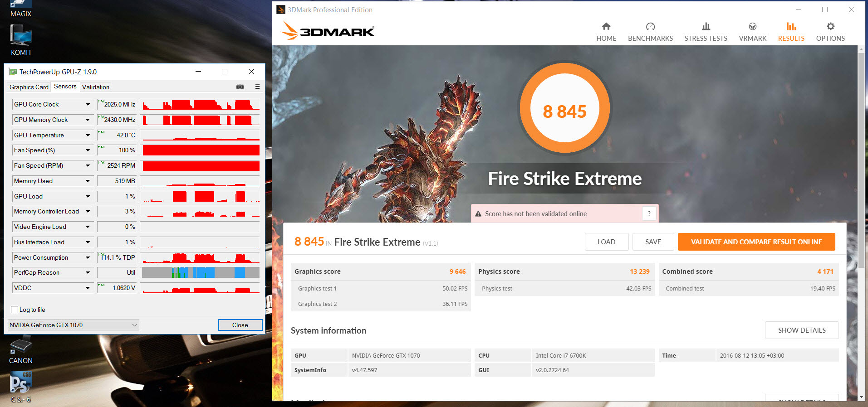Viewport: 868px width, 407px height.
Task: Click the 2524 RPM fan speed value
Action: [x=121, y=166]
